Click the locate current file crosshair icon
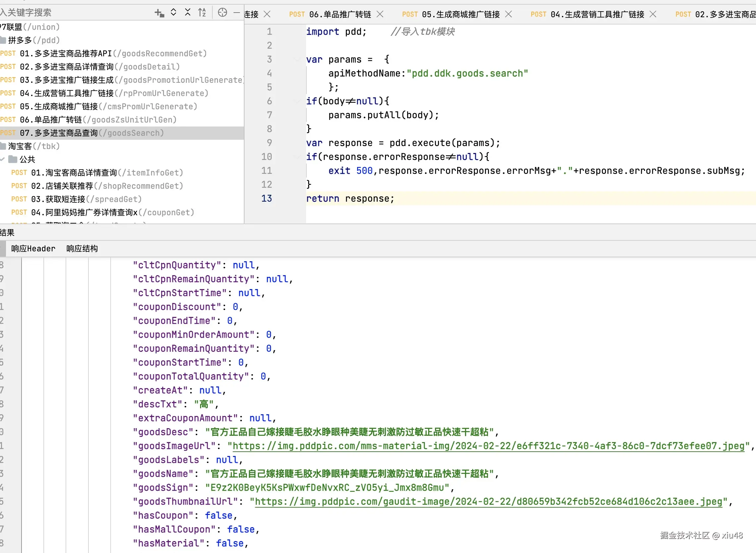Viewport: 756px width, 553px height. click(x=222, y=13)
